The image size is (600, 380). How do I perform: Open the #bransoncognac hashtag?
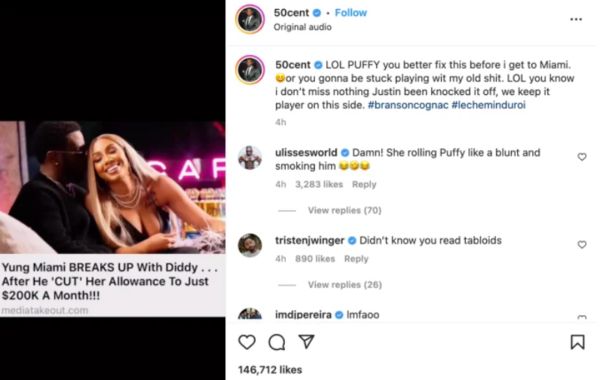point(408,105)
